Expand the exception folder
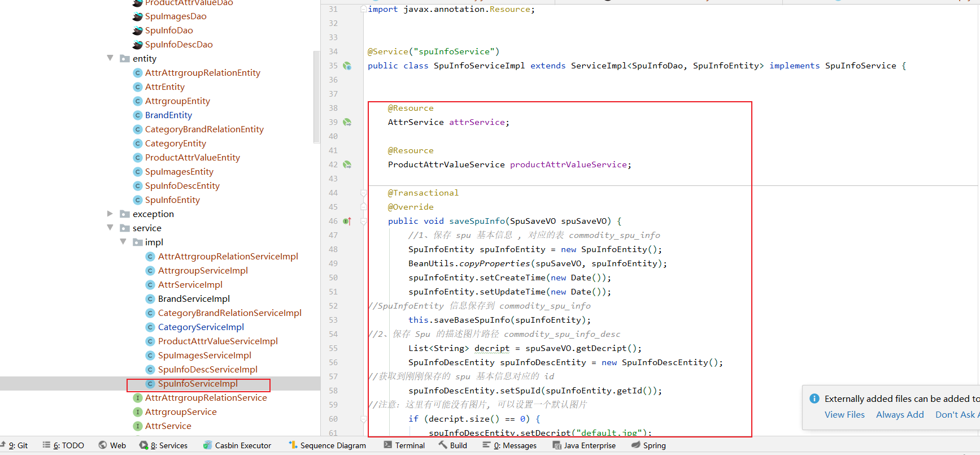This screenshot has width=980, height=455. click(110, 214)
